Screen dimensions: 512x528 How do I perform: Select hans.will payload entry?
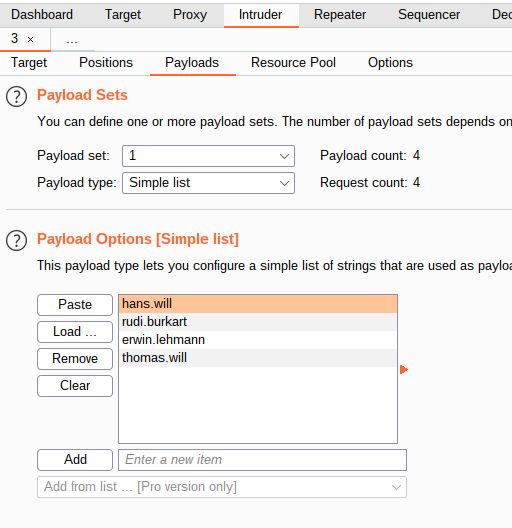[x=258, y=304]
